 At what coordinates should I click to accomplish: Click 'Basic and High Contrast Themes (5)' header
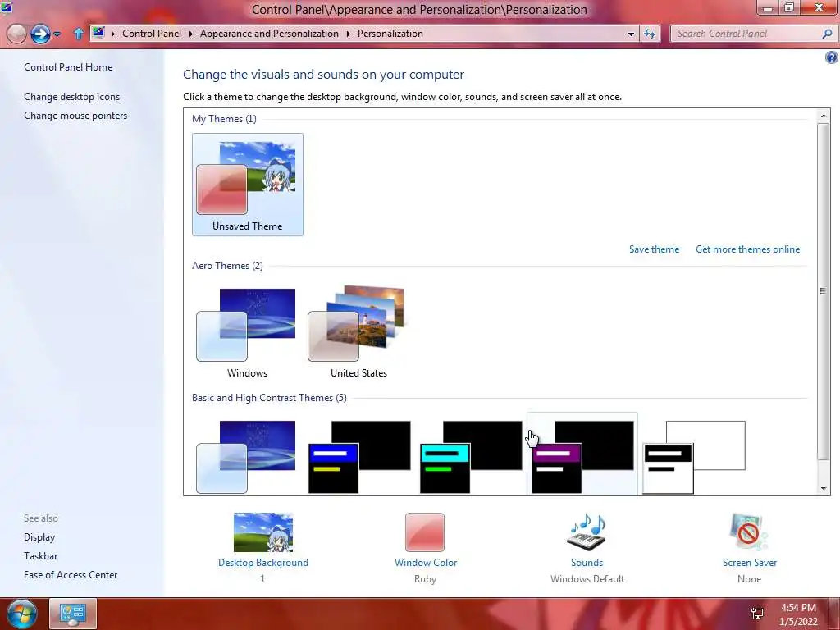tap(269, 398)
